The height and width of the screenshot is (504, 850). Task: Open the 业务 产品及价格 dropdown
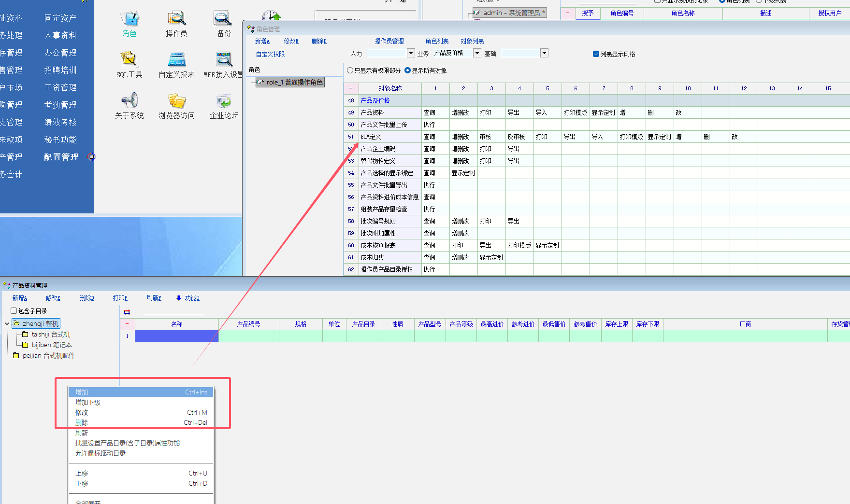point(477,53)
